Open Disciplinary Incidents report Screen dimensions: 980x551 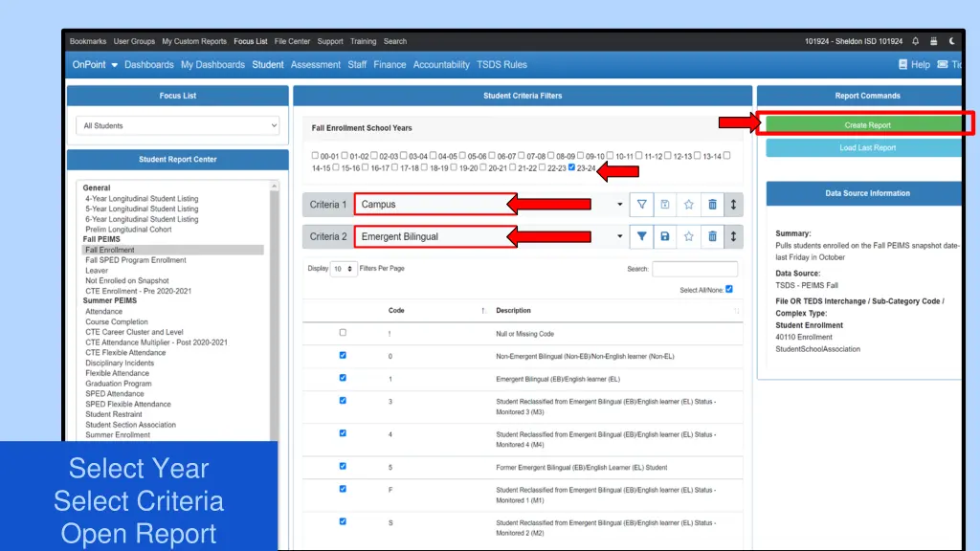[120, 363]
